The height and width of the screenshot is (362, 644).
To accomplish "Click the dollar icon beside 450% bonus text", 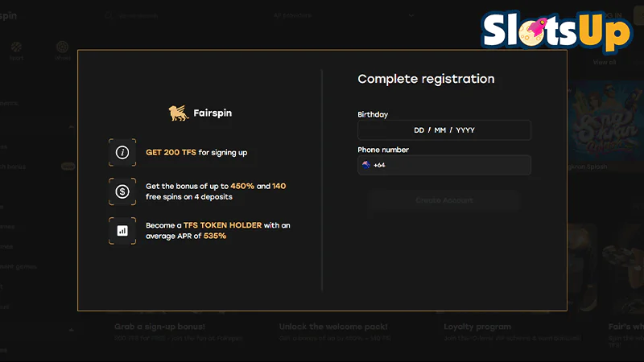I will pos(122,191).
